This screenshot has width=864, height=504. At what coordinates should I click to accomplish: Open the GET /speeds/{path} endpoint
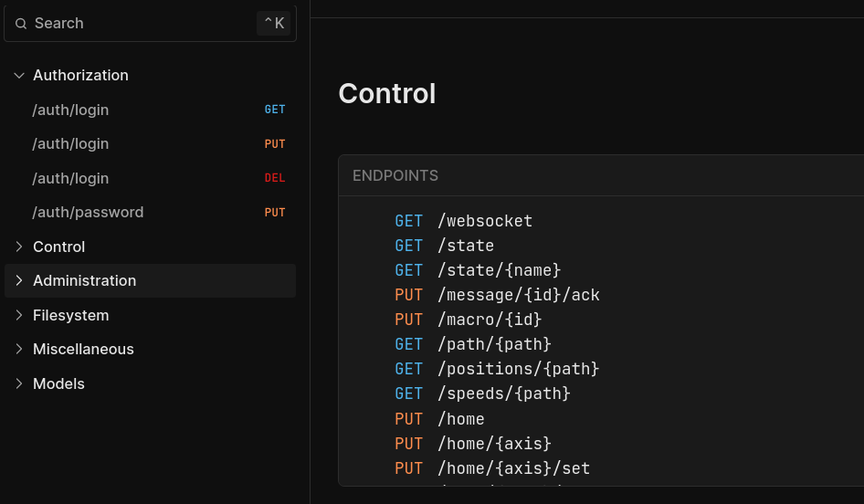coord(483,394)
